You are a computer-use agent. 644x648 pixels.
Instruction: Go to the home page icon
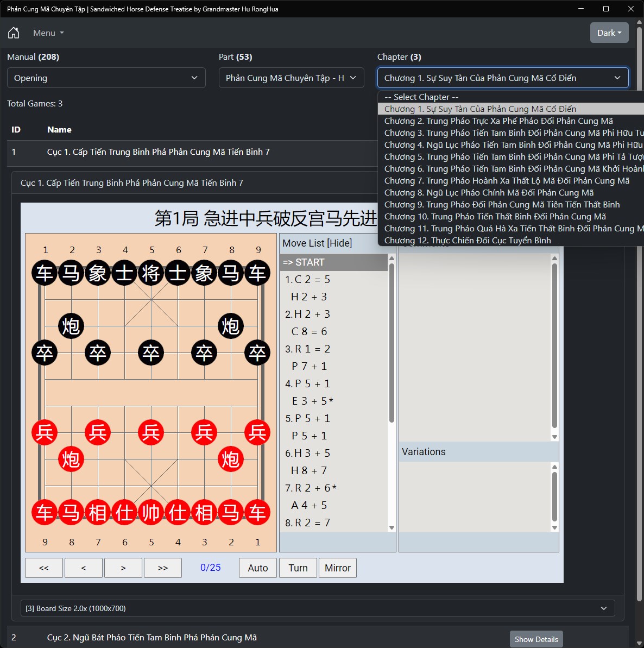tap(14, 33)
